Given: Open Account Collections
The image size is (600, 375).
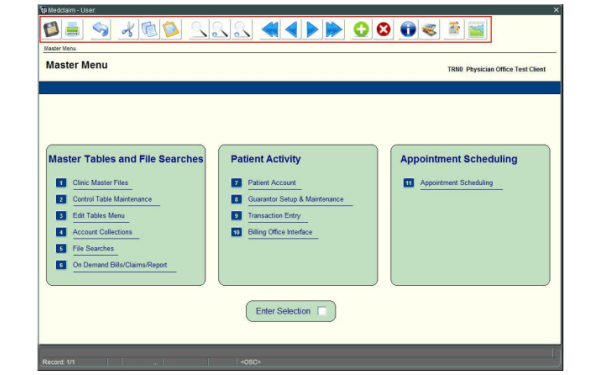Looking at the screenshot, I should tap(103, 232).
